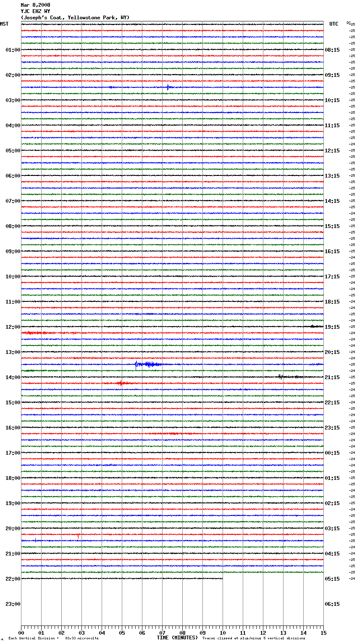The height and width of the screenshot is (644, 357).
Task: Click the "MST" column header
Action: tap(4, 24)
